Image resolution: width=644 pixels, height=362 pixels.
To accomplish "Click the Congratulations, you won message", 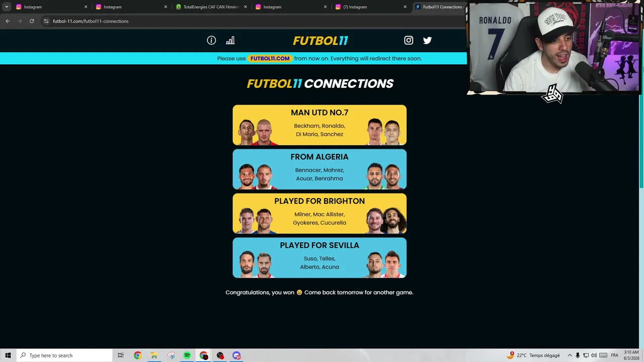I will tap(319, 292).
